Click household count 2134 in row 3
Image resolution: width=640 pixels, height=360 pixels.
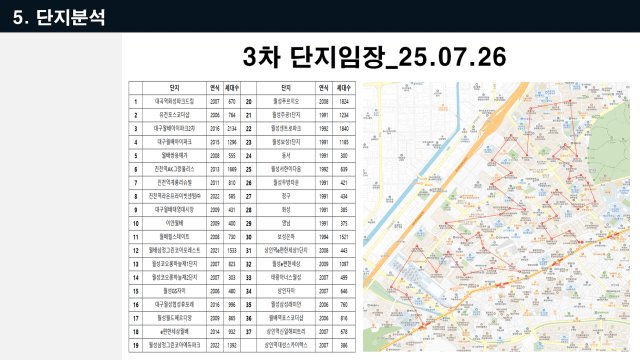point(232,129)
